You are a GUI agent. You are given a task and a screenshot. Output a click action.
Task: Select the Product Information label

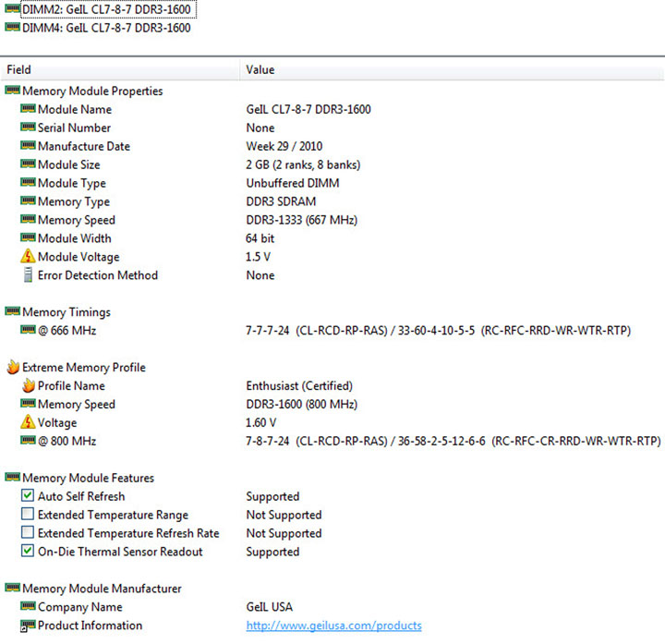[x=90, y=626]
